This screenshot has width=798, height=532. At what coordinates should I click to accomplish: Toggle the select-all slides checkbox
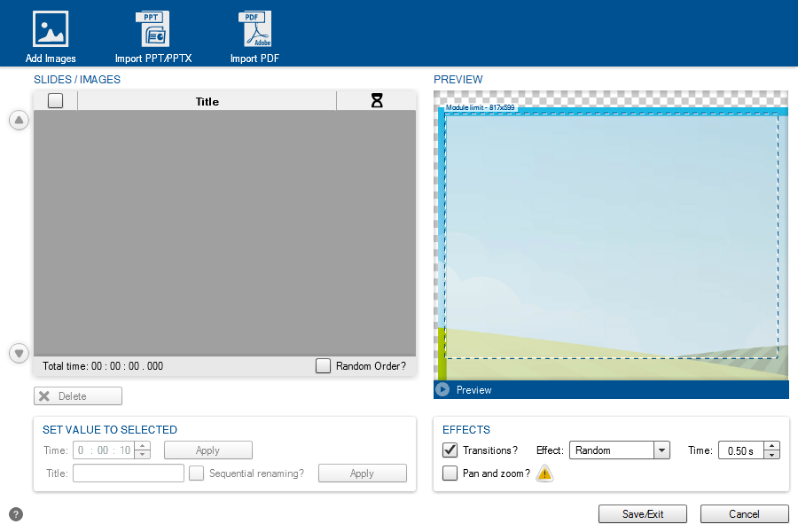click(x=55, y=101)
